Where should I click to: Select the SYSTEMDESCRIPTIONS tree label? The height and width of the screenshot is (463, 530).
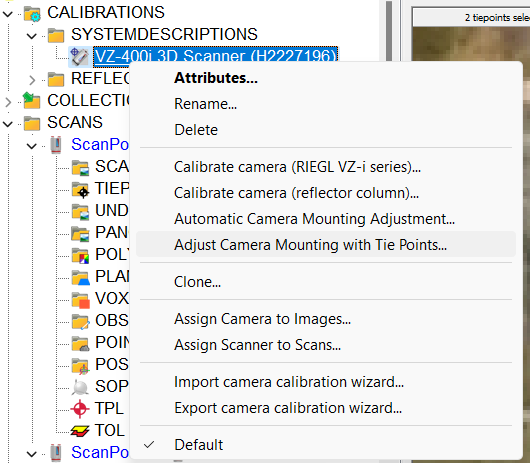pyautogui.click(x=164, y=34)
